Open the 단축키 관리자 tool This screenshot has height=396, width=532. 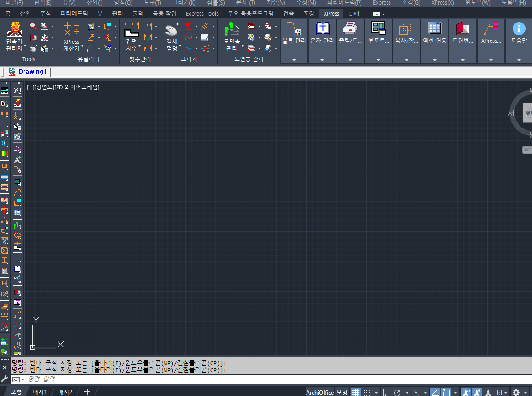(14, 36)
